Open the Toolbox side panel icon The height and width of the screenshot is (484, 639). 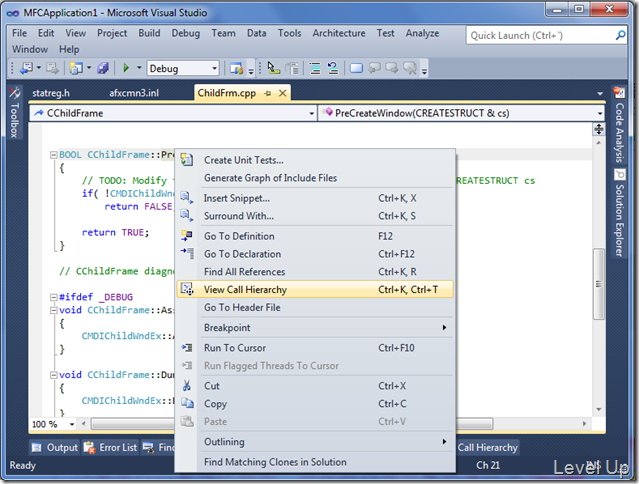pyautogui.click(x=14, y=93)
